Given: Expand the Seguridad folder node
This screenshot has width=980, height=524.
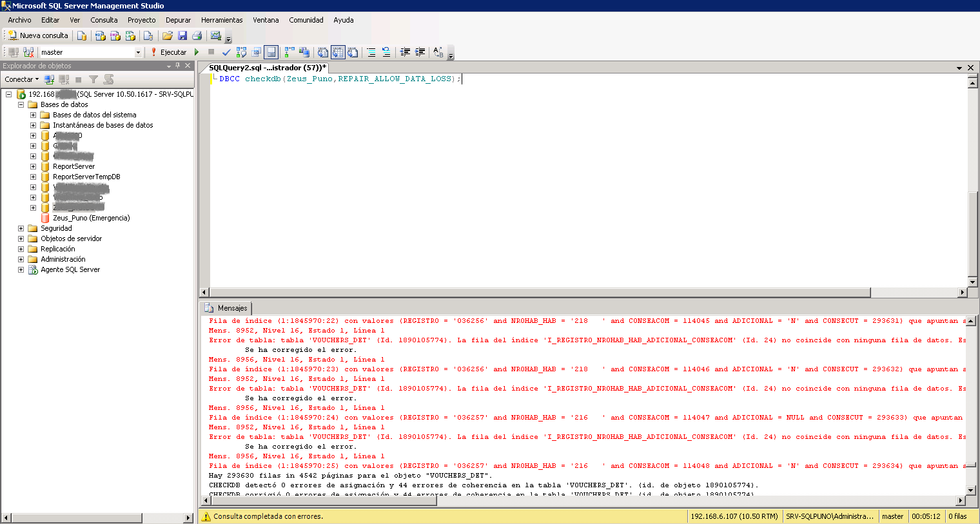Looking at the screenshot, I should coord(21,228).
